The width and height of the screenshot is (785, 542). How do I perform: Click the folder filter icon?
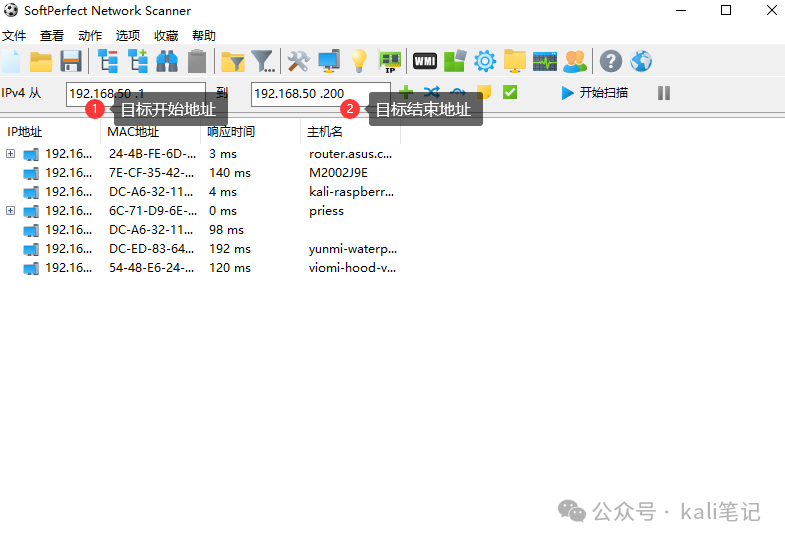[x=232, y=62]
